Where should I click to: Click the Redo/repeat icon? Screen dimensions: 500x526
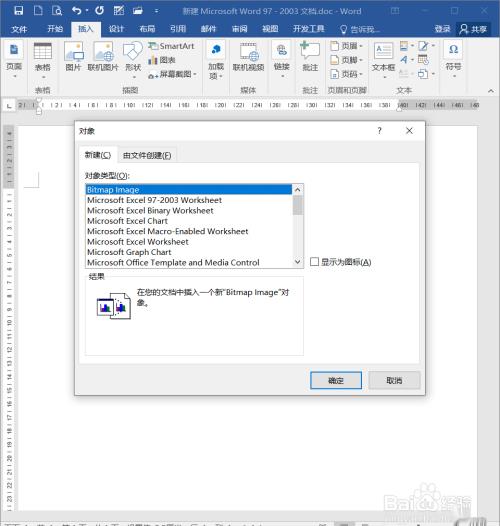(x=99, y=11)
